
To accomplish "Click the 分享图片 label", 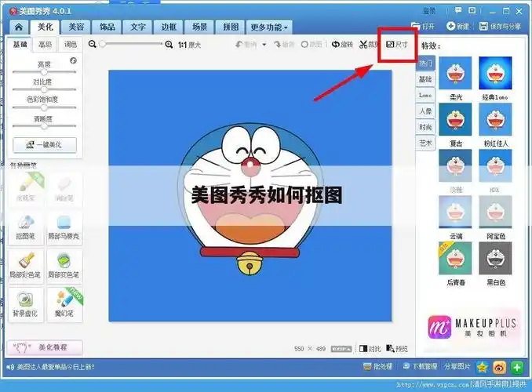I will (457, 367).
